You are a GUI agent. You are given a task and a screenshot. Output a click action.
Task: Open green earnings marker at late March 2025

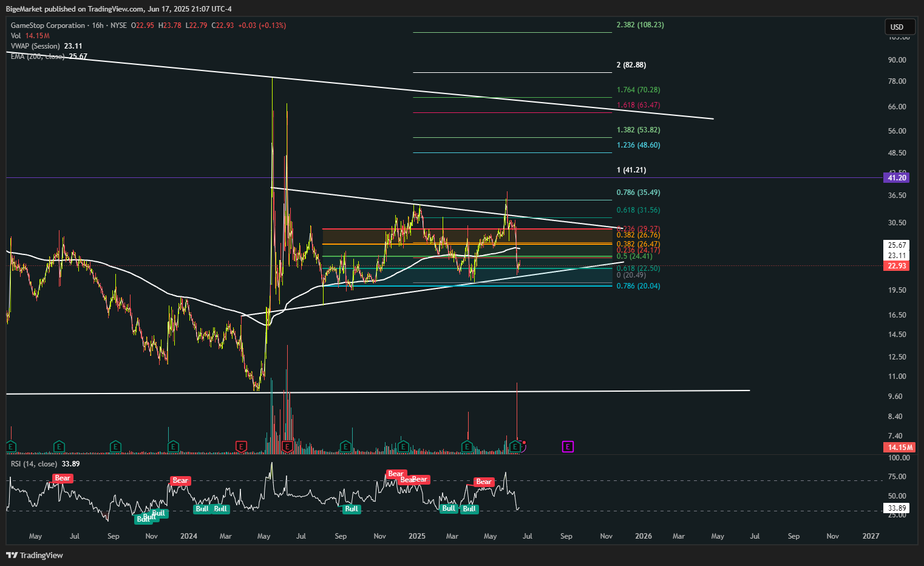pos(467,447)
